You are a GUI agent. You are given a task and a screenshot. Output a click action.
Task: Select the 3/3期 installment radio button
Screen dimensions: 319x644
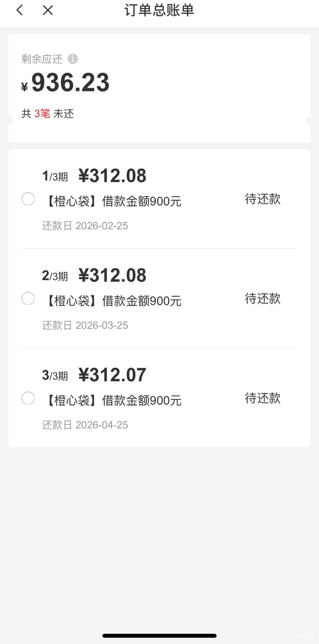(28, 398)
